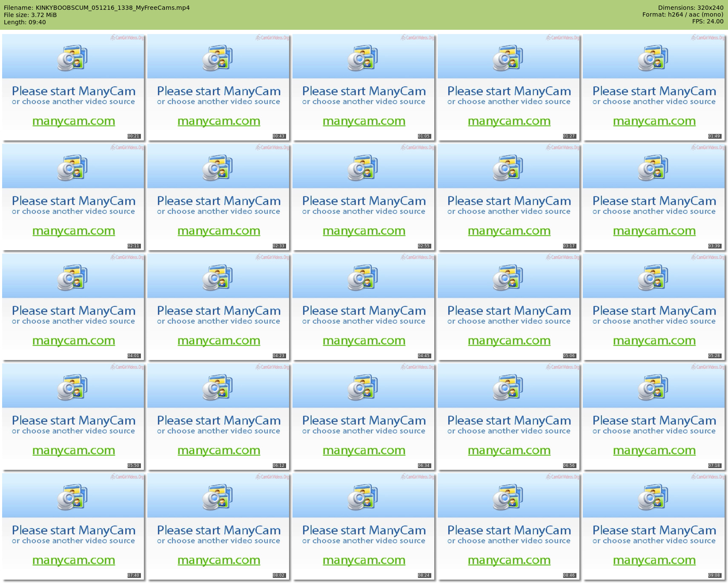This screenshot has width=728, height=583.
Task: Select the 05:28 frame thumbnail
Action: [654, 307]
